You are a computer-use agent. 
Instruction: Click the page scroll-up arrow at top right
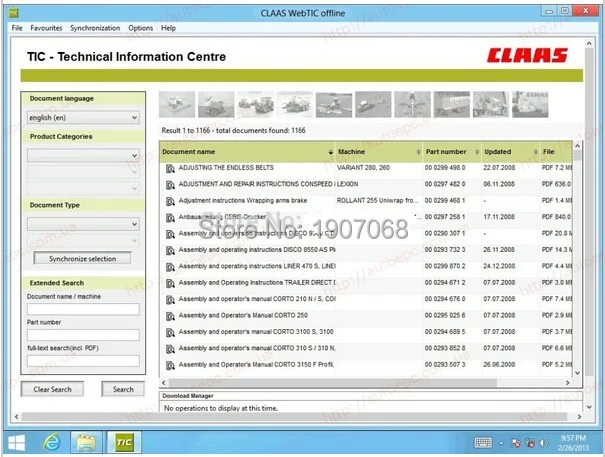(589, 43)
